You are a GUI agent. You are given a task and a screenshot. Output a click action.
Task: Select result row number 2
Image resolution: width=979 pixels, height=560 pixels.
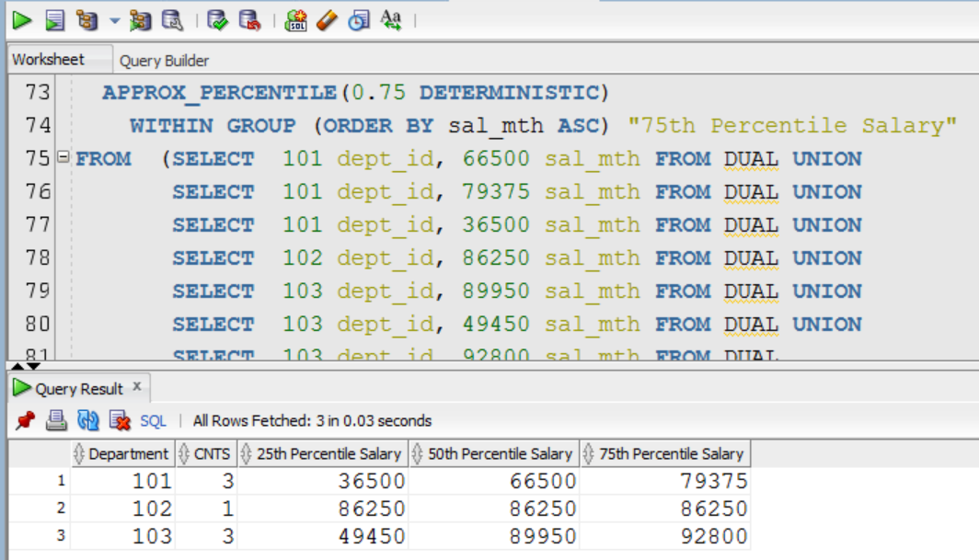click(x=61, y=509)
